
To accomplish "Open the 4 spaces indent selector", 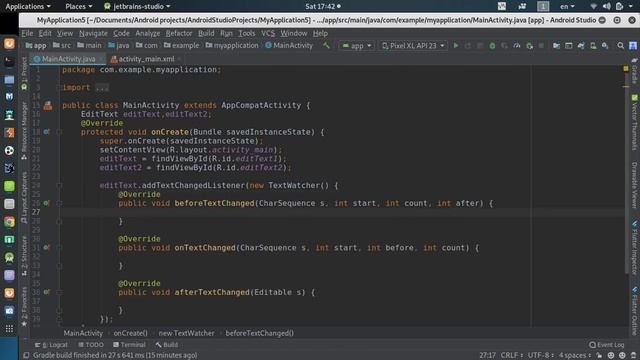I will point(575,355).
